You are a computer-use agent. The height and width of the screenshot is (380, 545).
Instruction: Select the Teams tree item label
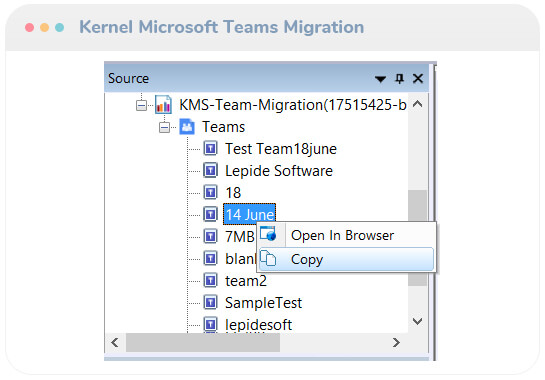pyautogui.click(x=224, y=127)
